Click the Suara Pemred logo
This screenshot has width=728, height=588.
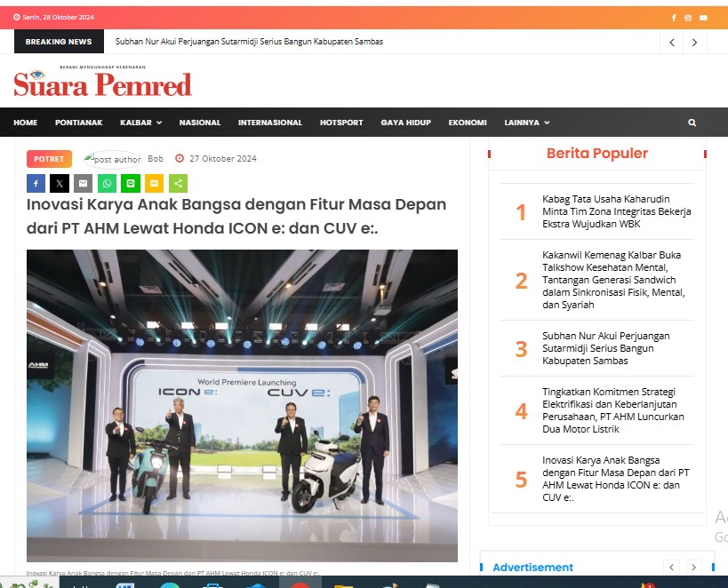tap(102, 81)
